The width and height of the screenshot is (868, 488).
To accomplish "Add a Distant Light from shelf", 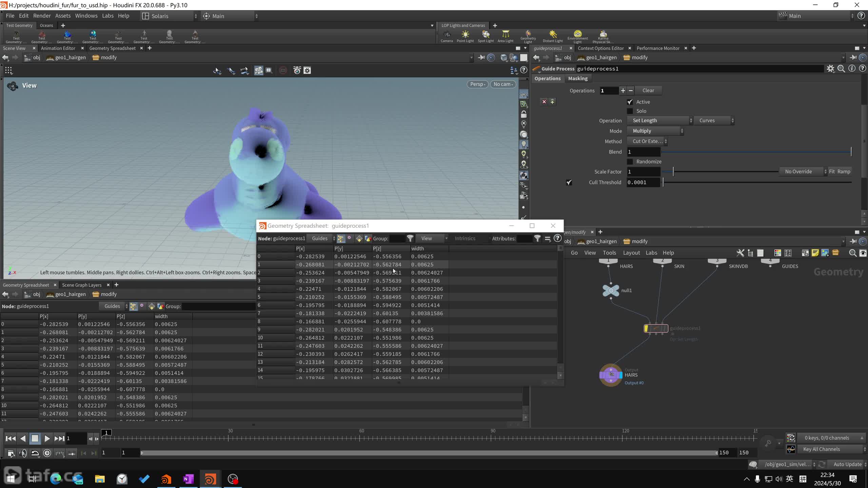I will click(553, 36).
